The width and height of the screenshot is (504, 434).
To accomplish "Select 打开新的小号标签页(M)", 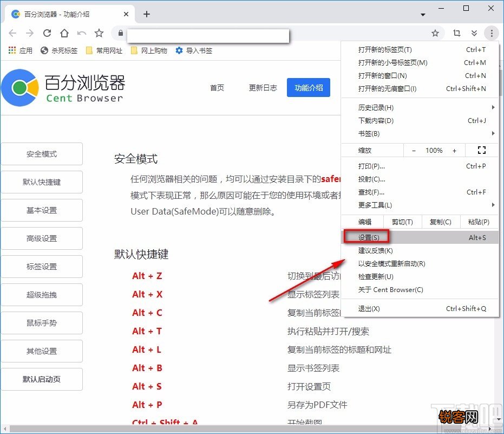I will [x=420, y=62].
